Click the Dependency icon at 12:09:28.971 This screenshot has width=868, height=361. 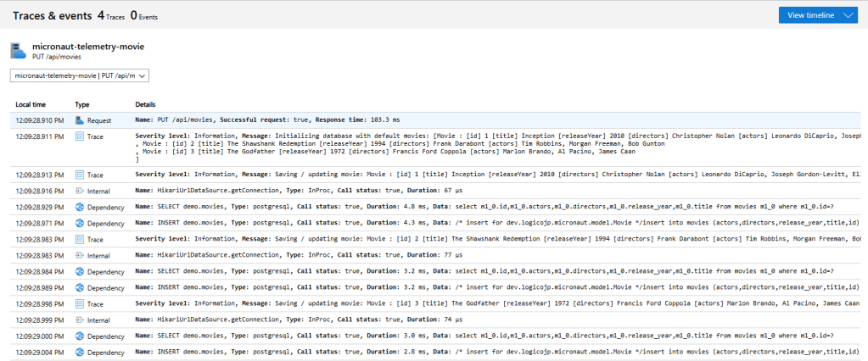click(x=80, y=223)
